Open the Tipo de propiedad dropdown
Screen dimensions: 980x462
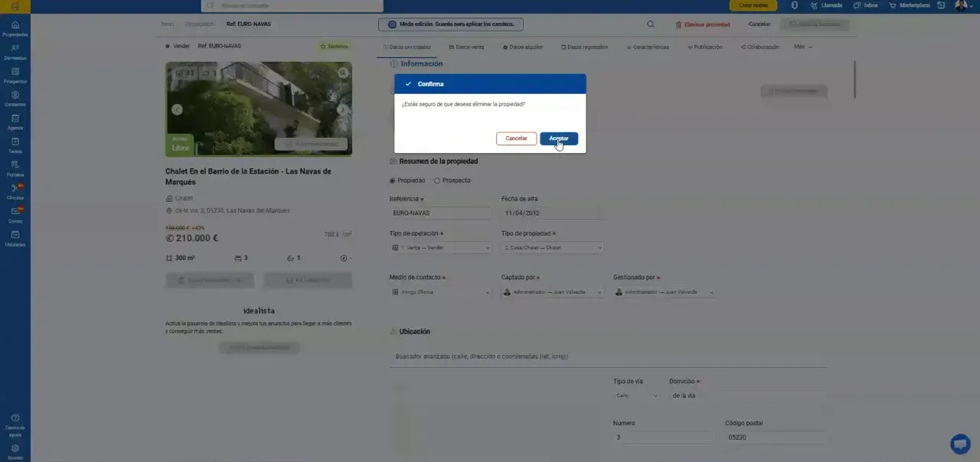click(x=552, y=248)
